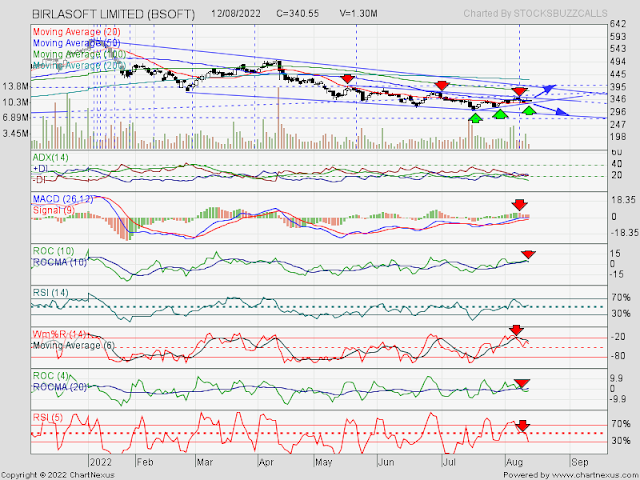The height and width of the screenshot is (480, 640).
Task: Click the 70% level of RSI (14) panel
Action: coord(620,298)
